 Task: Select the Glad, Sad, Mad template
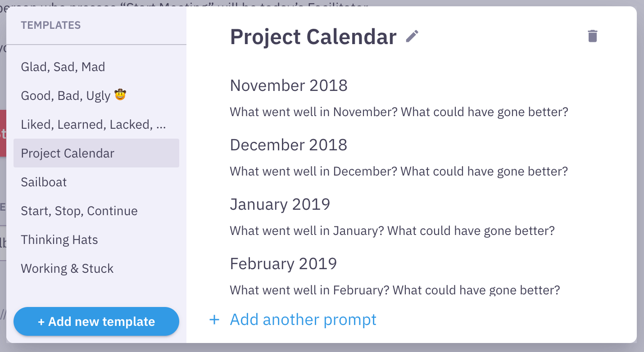pos(63,67)
